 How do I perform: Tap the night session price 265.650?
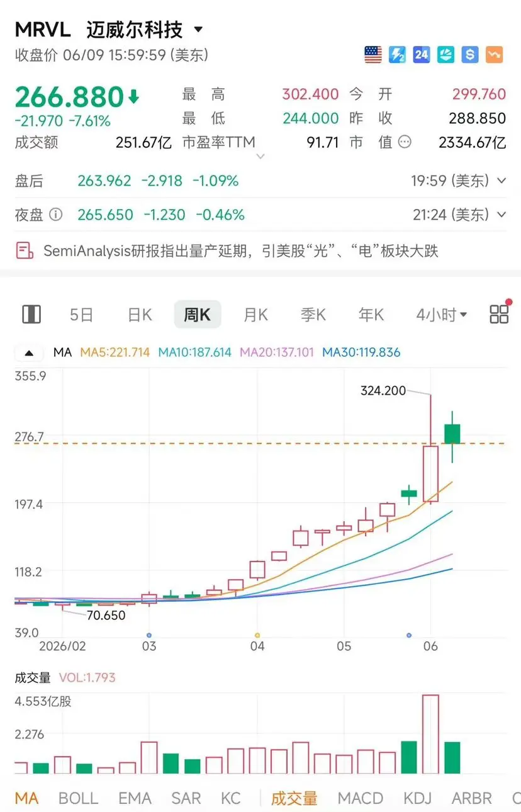point(105,215)
